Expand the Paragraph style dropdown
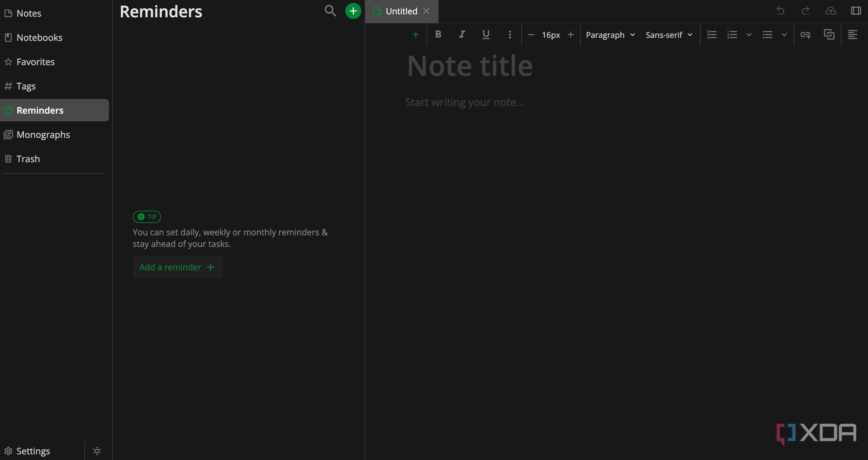 610,35
